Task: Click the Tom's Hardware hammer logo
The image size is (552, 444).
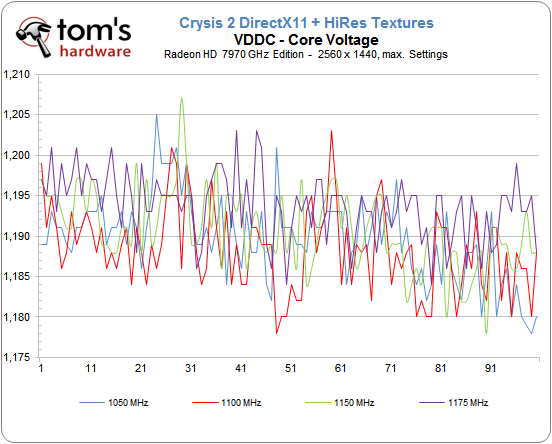Action: [x=34, y=37]
